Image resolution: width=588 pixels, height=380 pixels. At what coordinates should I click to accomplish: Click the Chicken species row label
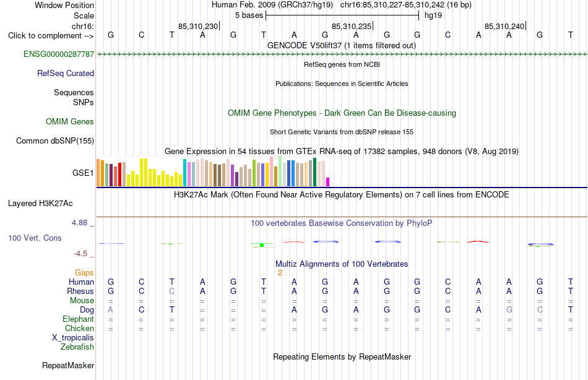(79, 328)
